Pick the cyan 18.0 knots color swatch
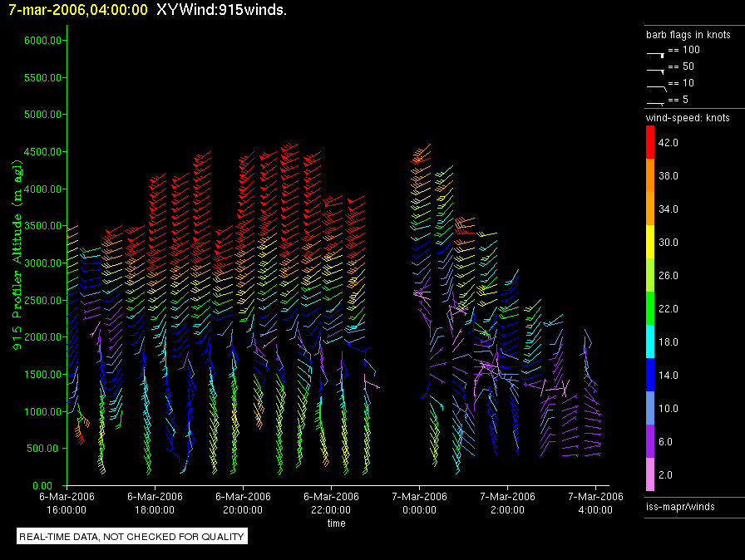Image resolution: width=745 pixels, height=560 pixels. (651, 342)
